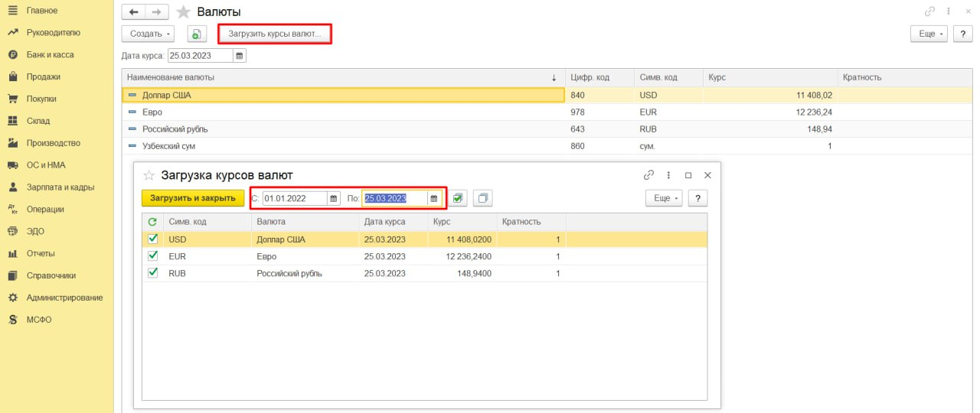Click uncheck-all icon in dialog toolbar
Viewport: 980px width, 413px height.
pos(482,198)
